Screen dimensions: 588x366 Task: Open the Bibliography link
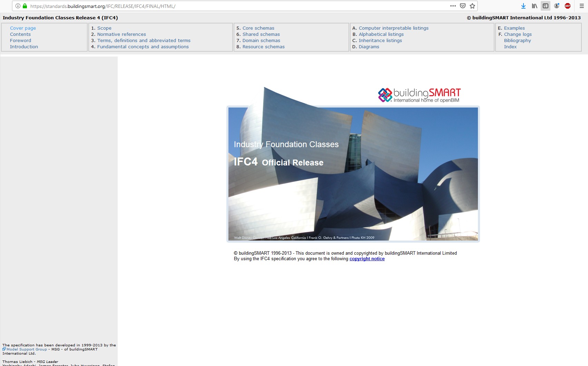[517, 41]
